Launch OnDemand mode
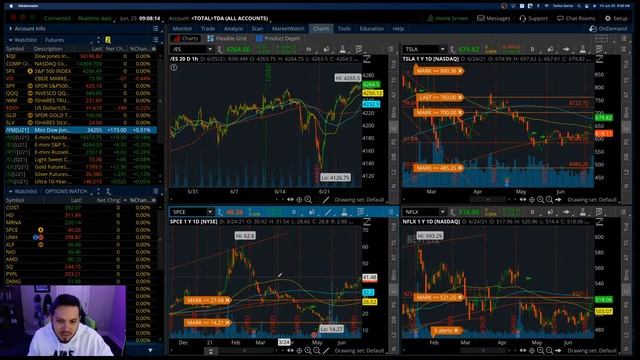 click(608, 29)
